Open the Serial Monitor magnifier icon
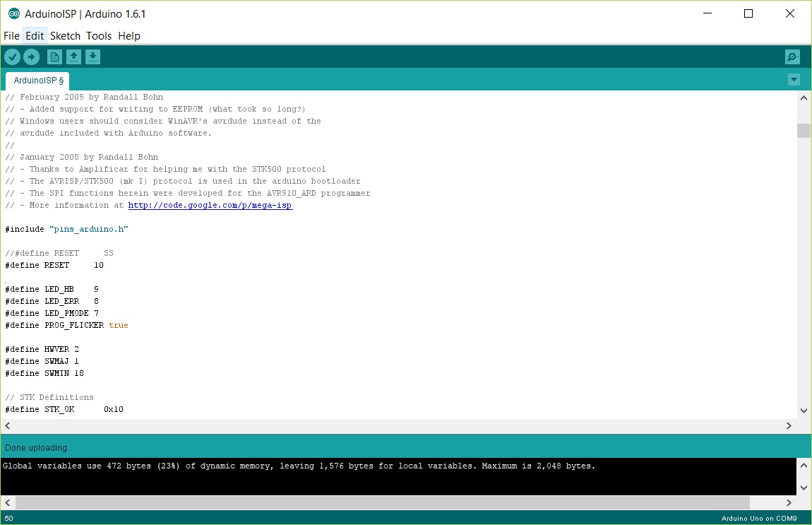This screenshot has height=525, width=812. click(792, 57)
